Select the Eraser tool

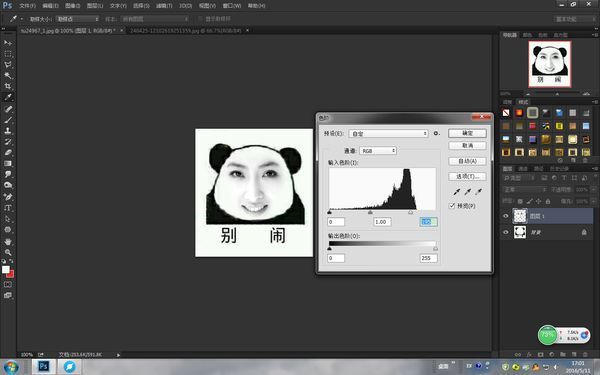8,152
